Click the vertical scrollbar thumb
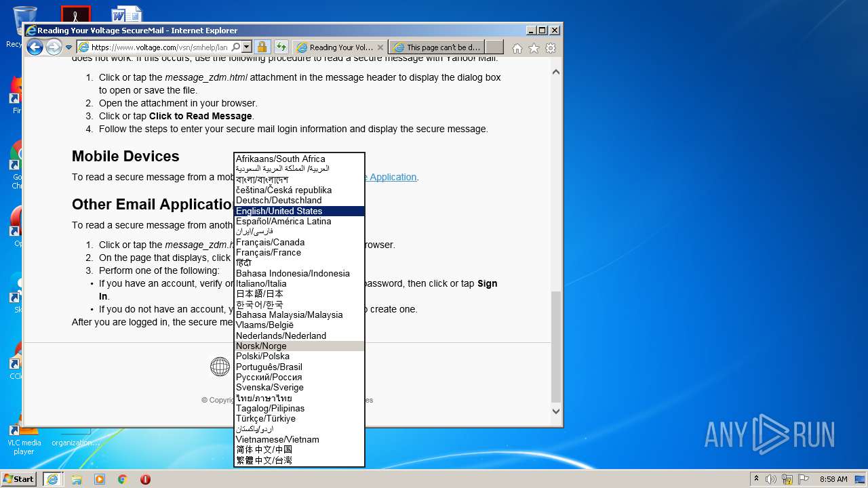This screenshot has height=488, width=868. 556,346
